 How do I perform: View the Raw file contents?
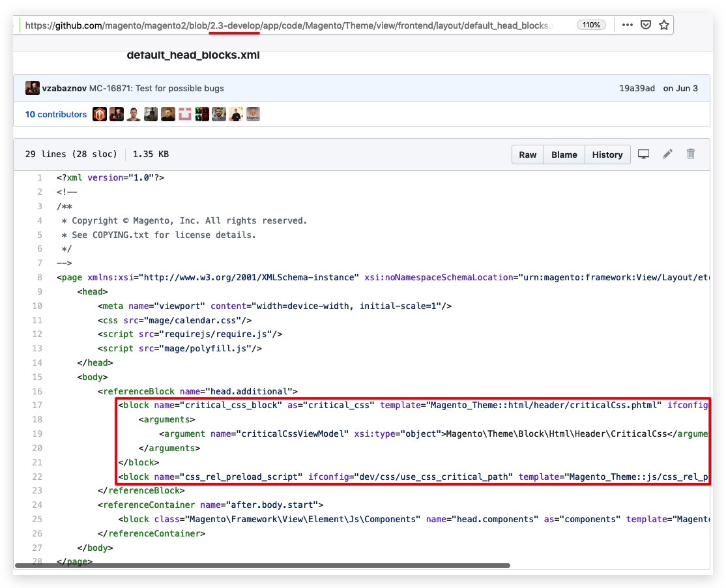coord(528,154)
